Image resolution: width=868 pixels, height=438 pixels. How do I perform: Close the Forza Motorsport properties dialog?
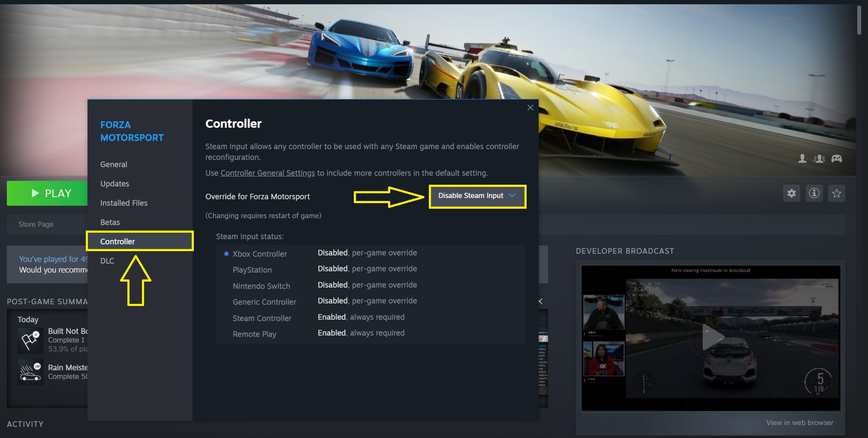coord(530,108)
